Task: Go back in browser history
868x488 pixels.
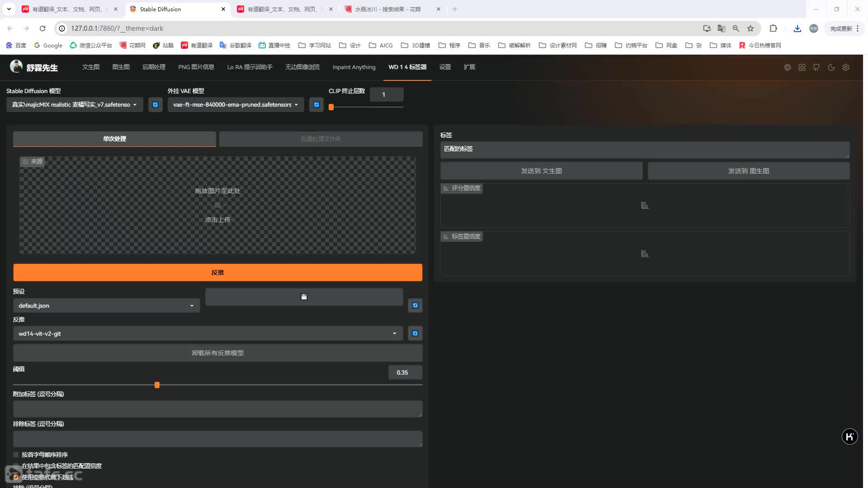Action: point(10,28)
